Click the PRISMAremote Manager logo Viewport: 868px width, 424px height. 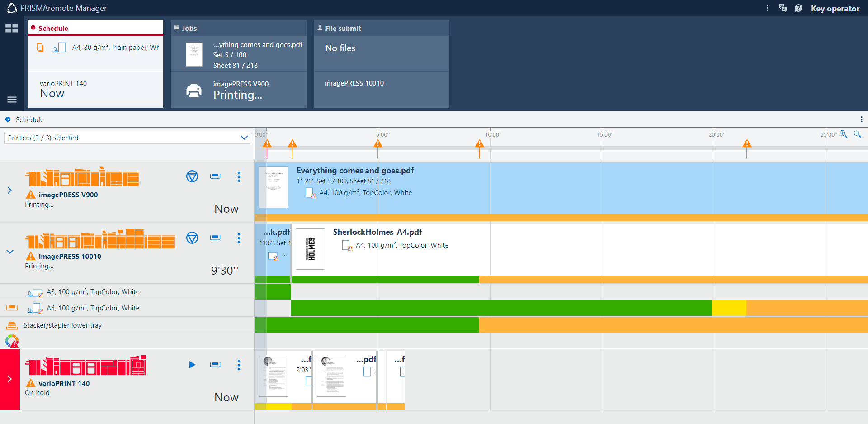pyautogui.click(x=12, y=8)
